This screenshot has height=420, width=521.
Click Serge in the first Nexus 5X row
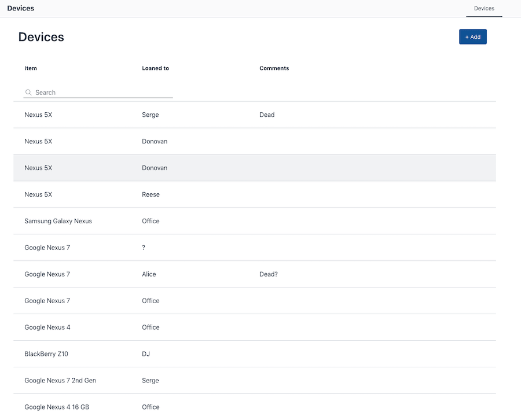150,115
